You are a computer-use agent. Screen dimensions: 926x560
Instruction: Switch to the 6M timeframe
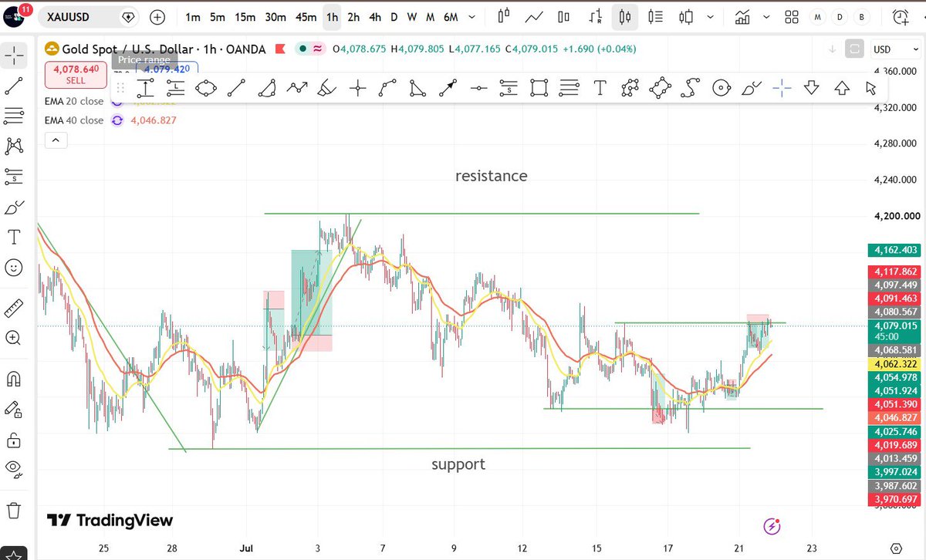click(451, 16)
